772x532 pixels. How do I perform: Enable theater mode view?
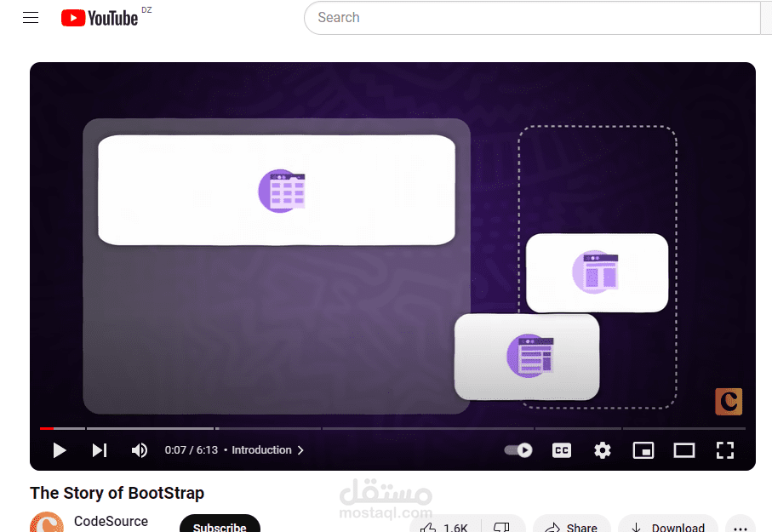click(x=683, y=450)
